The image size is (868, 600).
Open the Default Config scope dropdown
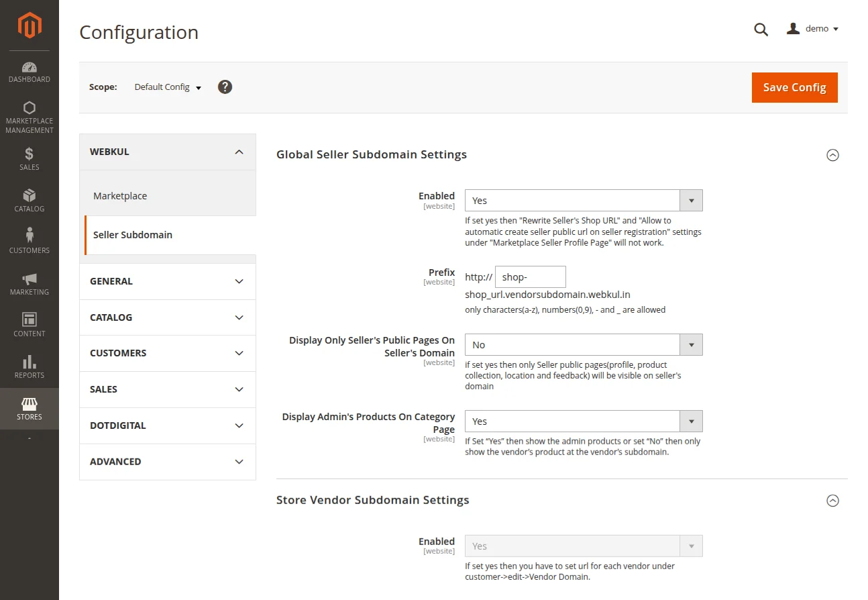pyautogui.click(x=166, y=87)
